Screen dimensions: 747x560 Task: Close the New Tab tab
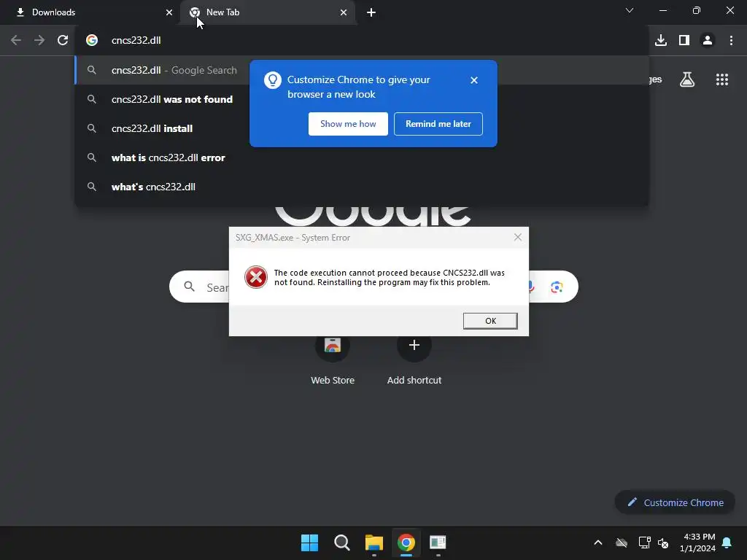coord(344,12)
